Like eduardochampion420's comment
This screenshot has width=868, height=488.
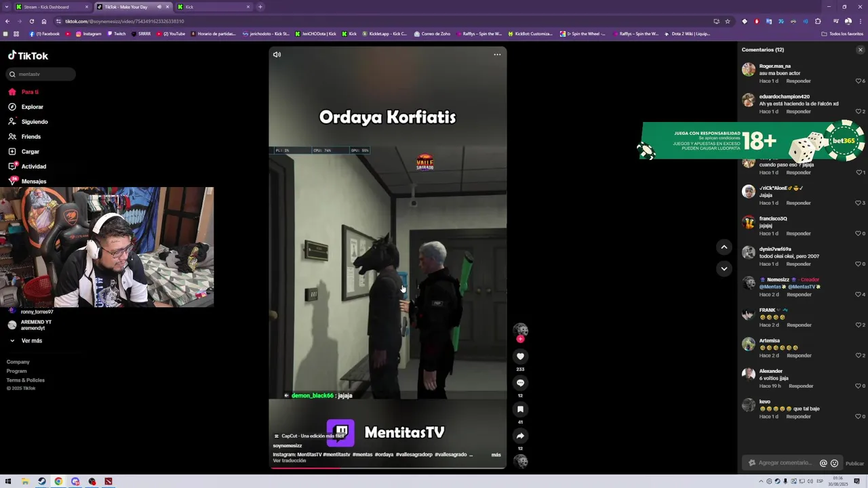[859, 111]
